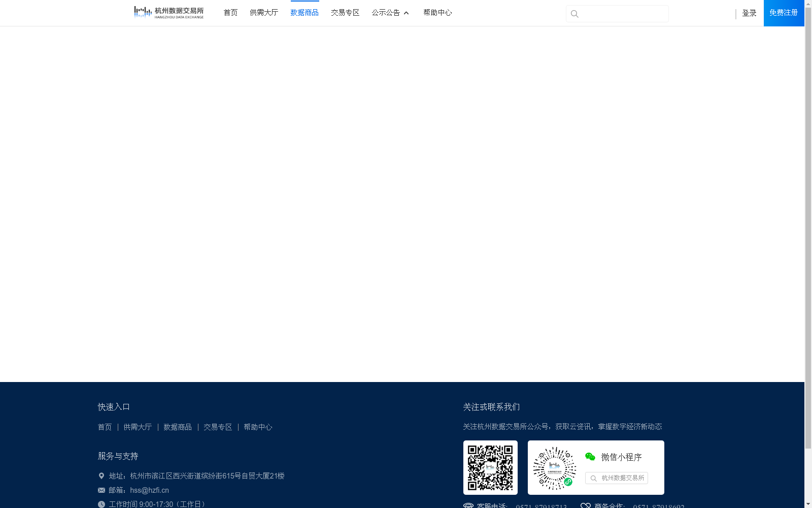Screen dimensions: 812x508
Task: Click the public account QR code image
Action: (x=490, y=467)
